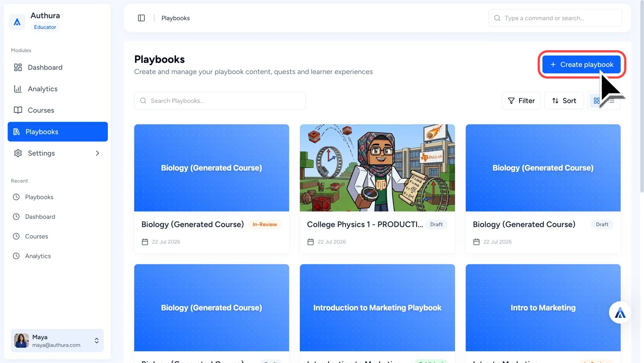The image size is (644, 363).
Task: Click the Educator role badge
Action: click(45, 27)
